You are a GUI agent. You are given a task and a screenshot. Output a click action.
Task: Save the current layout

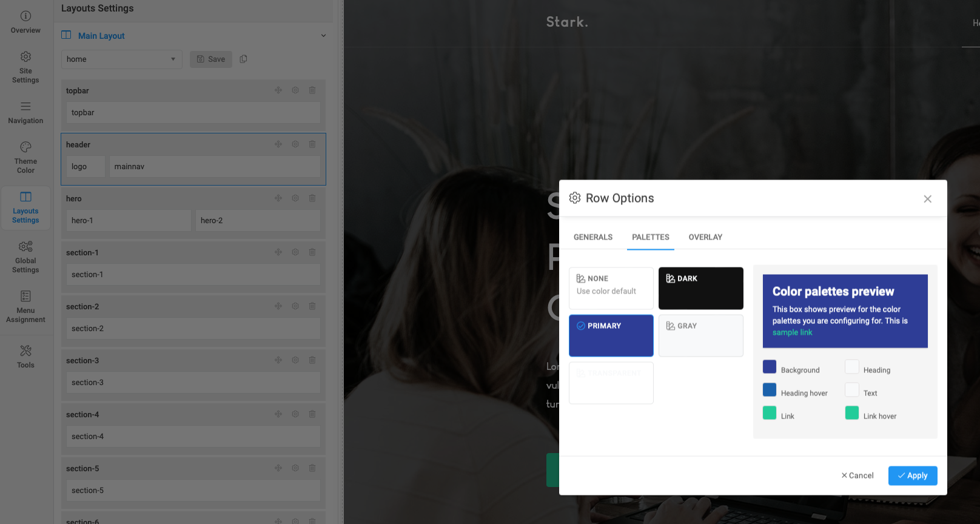(211, 59)
